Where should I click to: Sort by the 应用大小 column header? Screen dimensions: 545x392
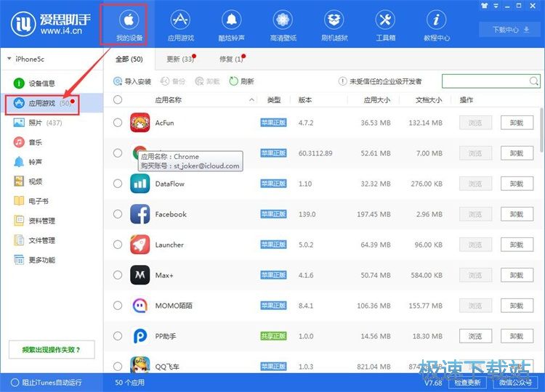(376, 100)
